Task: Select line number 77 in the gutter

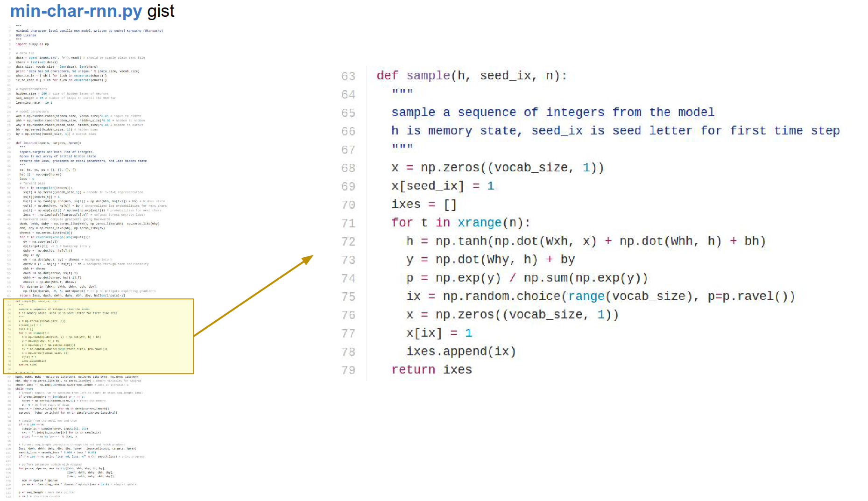Action: (x=348, y=333)
